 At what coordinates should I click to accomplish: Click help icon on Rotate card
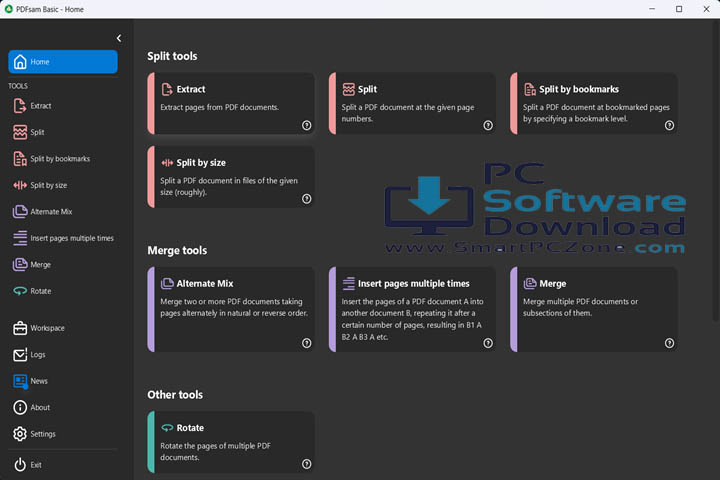[x=307, y=464]
